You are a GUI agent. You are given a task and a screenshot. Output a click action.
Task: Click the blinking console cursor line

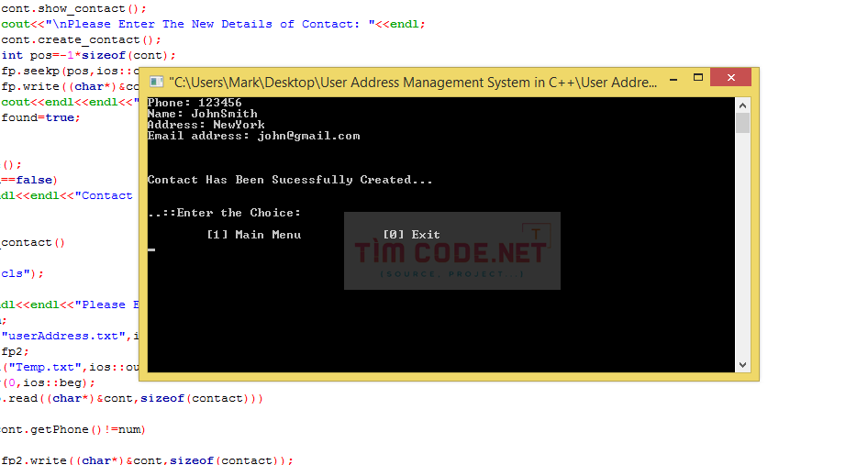click(151, 249)
